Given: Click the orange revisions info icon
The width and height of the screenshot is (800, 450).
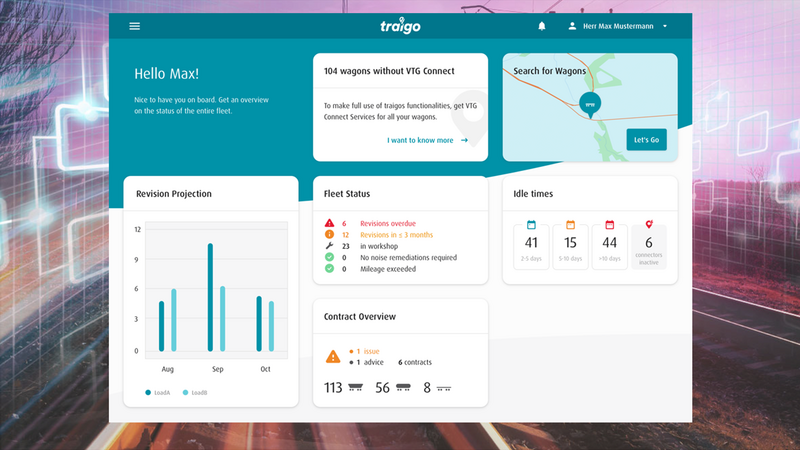Looking at the screenshot, I should click(329, 235).
